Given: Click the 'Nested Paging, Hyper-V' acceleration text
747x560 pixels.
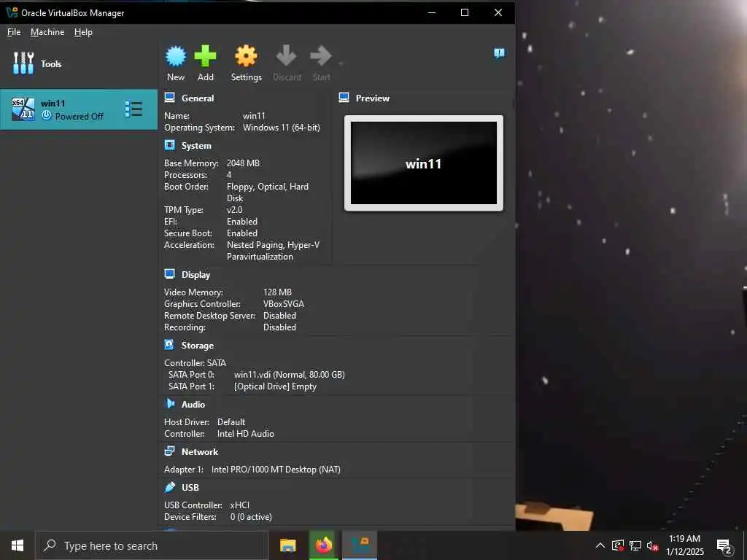Looking at the screenshot, I should (x=273, y=245).
